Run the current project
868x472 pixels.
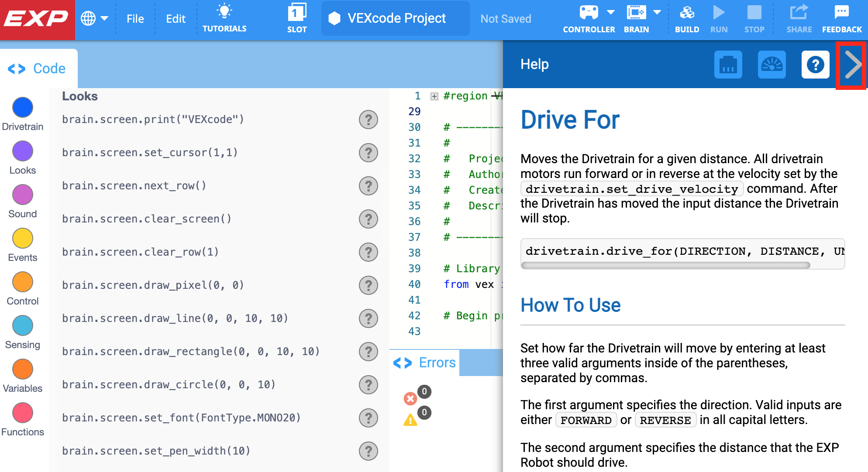click(x=719, y=17)
